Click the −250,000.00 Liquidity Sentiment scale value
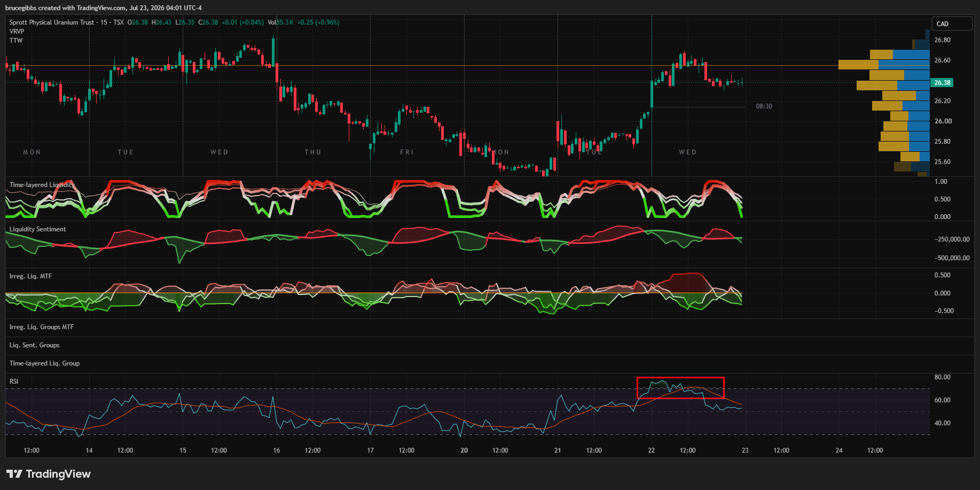Image resolution: width=980 pixels, height=490 pixels. 952,239
